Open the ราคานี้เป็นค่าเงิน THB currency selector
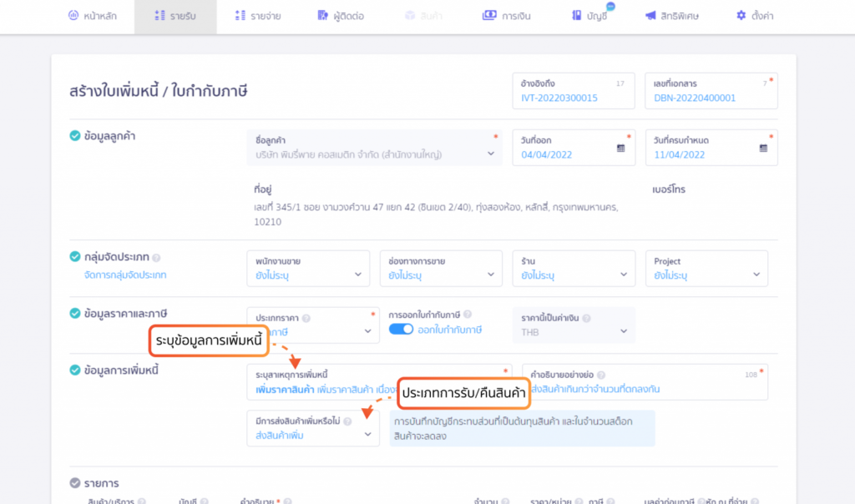The width and height of the screenshot is (855, 504). click(x=574, y=325)
